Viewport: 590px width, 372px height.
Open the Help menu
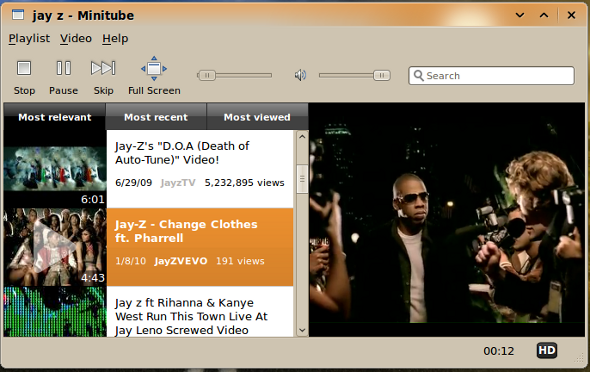[115, 38]
